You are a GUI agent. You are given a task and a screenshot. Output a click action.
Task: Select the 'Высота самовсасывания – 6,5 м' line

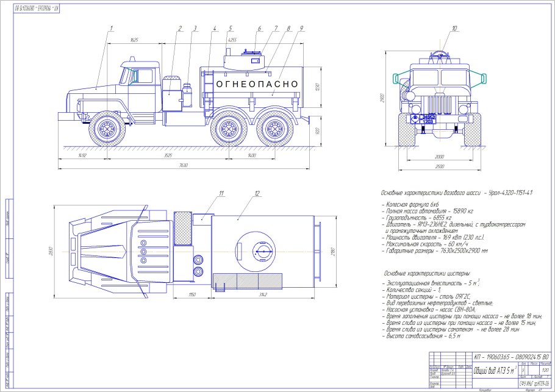point(421,337)
